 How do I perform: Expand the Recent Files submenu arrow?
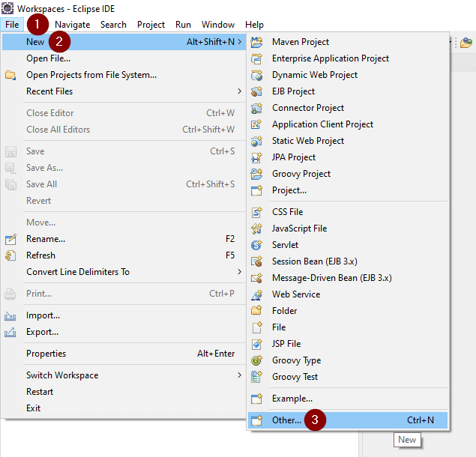pyautogui.click(x=240, y=91)
